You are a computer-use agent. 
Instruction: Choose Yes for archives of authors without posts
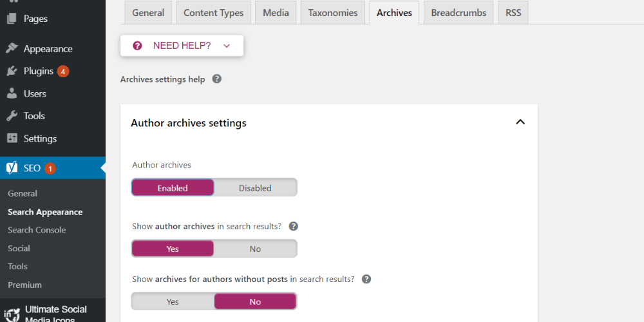(173, 301)
